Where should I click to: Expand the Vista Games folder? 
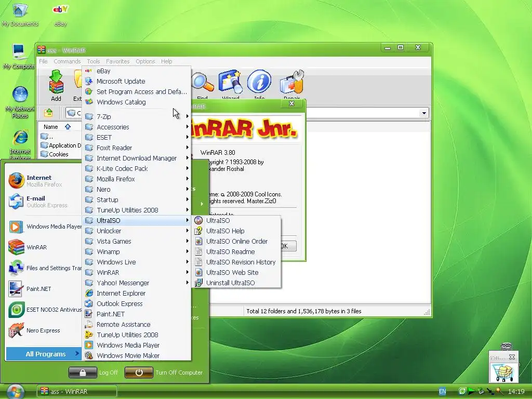point(137,241)
